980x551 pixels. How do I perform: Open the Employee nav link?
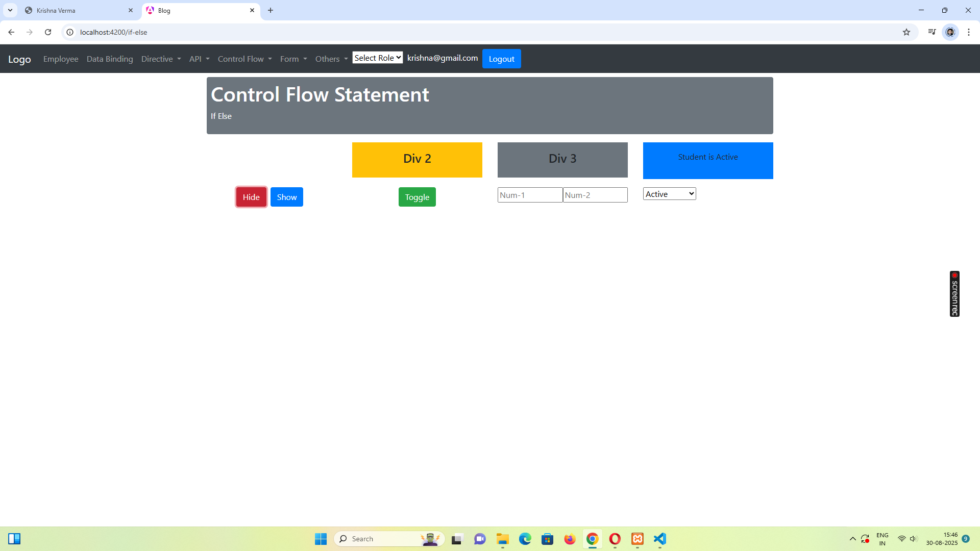[x=61, y=59]
